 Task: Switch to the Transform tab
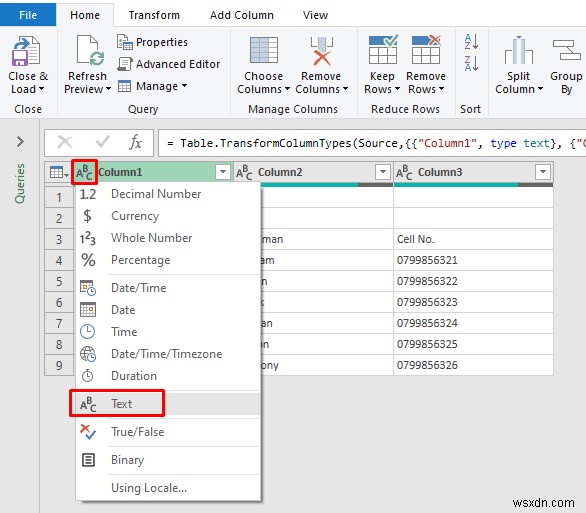point(154,15)
